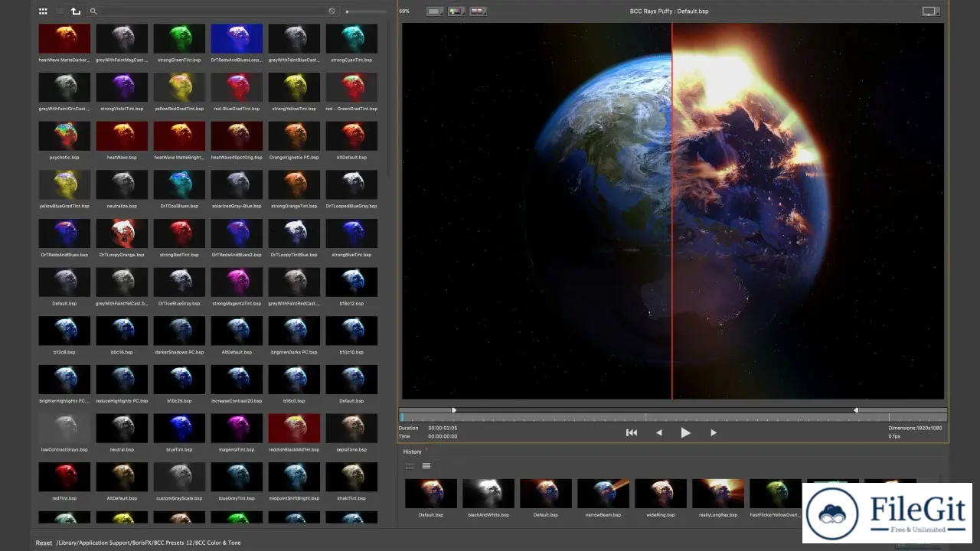The width and height of the screenshot is (980, 551).
Task: Click the BCC Color & Tone folder path
Action: pyautogui.click(x=219, y=543)
